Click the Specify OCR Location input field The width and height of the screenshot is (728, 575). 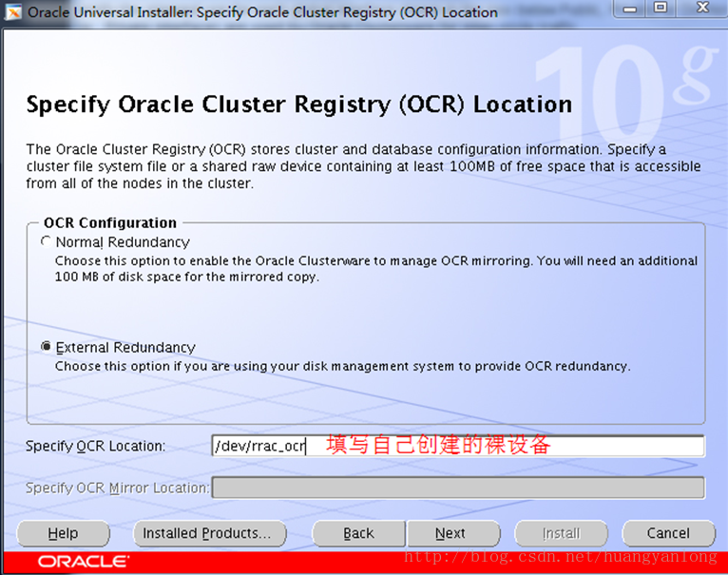458,446
